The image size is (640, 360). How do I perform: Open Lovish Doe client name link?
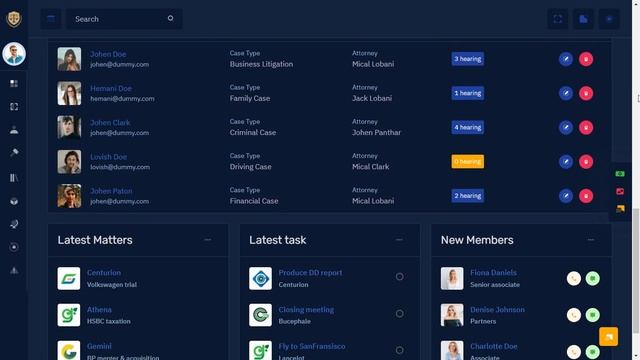(x=109, y=157)
